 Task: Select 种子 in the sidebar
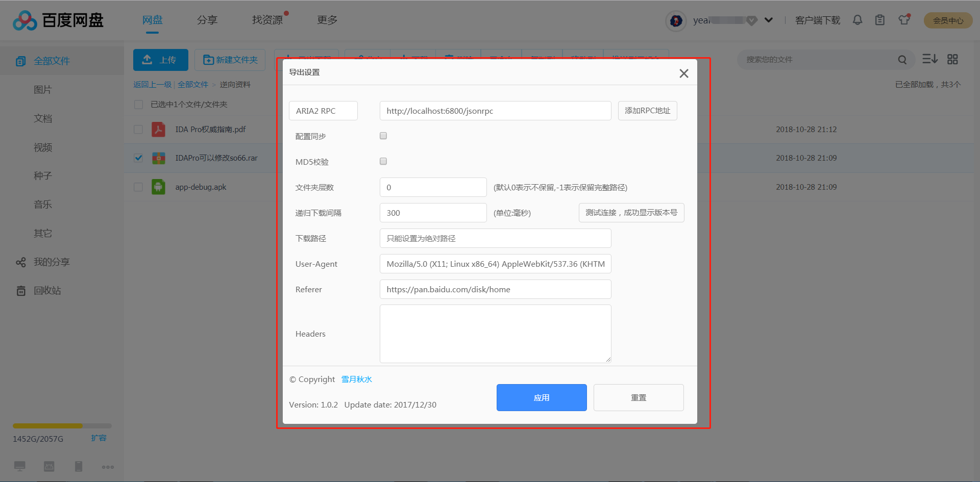coord(43,176)
